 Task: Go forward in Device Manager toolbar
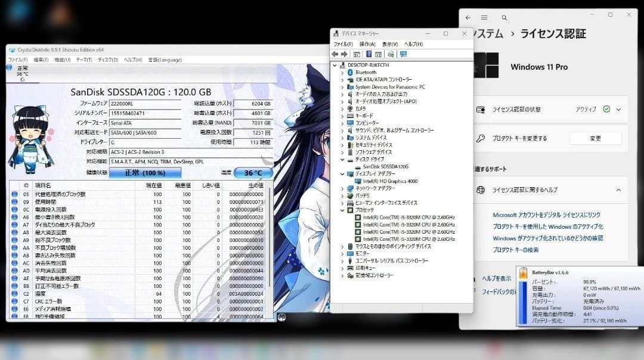(344, 54)
